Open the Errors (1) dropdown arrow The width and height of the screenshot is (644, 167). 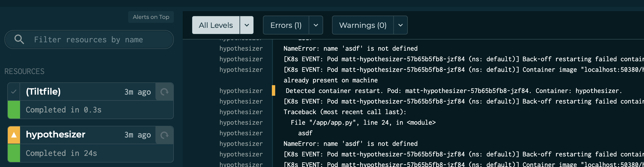pyautogui.click(x=316, y=25)
